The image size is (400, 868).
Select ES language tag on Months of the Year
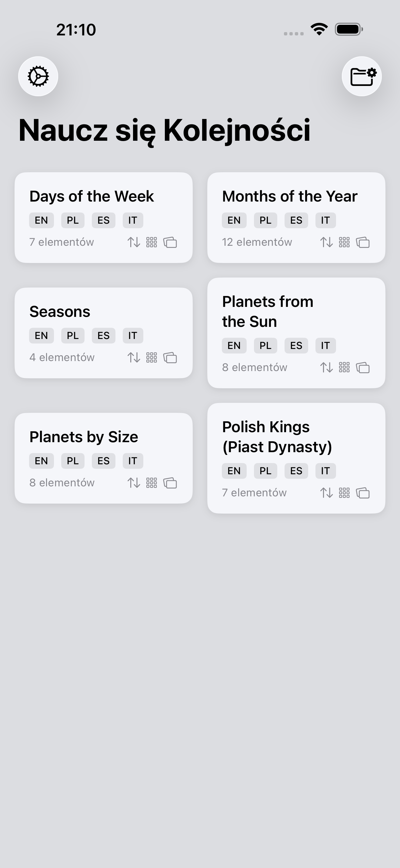click(x=296, y=220)
